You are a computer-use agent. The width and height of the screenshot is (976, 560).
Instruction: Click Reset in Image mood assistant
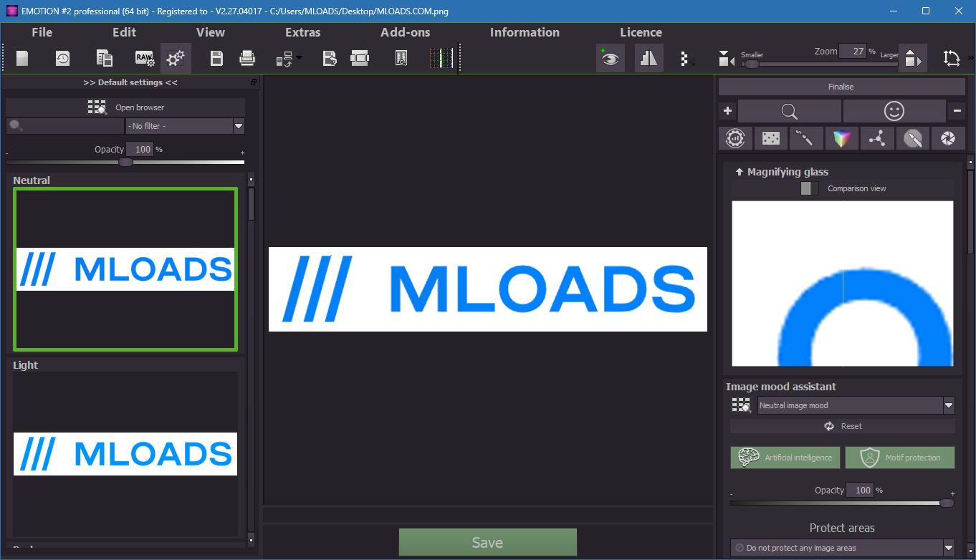click(843, 426)
